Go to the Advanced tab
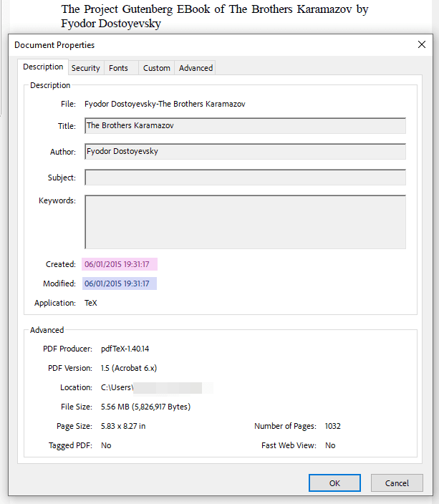The height and width of the screenshot is (504, 439). pos(196,68)
